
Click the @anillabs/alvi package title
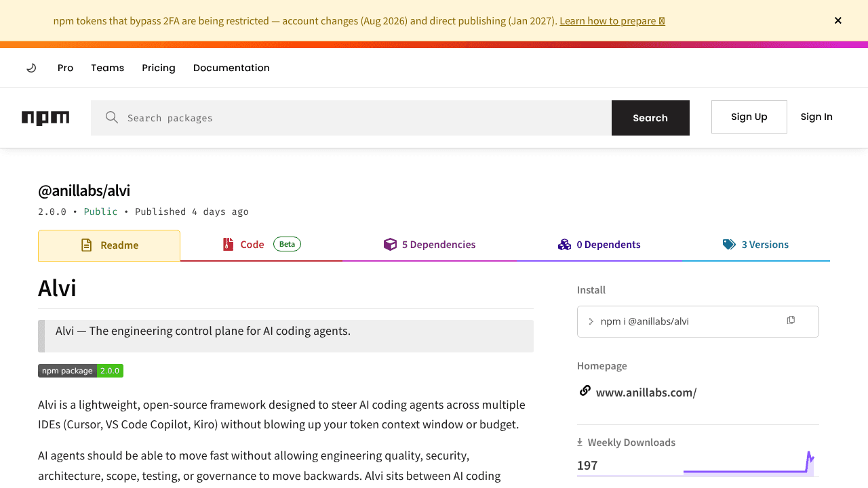point(84,190)
